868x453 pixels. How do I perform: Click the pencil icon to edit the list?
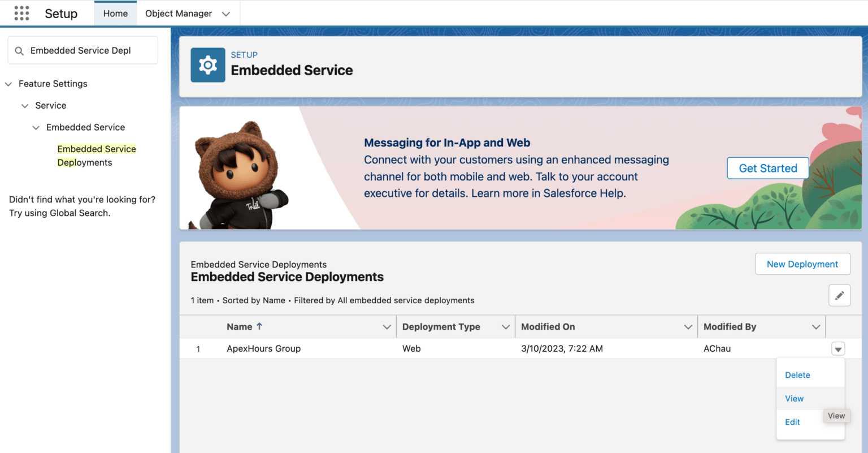click(x=839, y=295)
